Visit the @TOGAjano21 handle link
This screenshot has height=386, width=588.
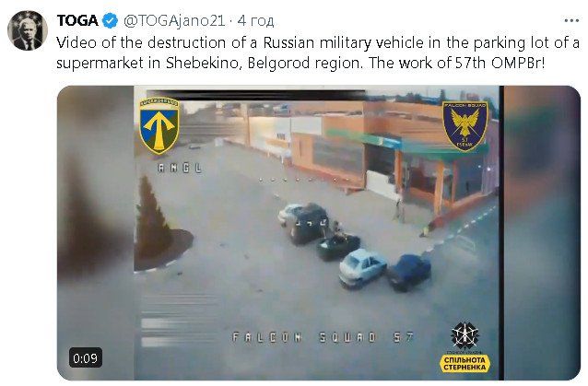point(174,20)
